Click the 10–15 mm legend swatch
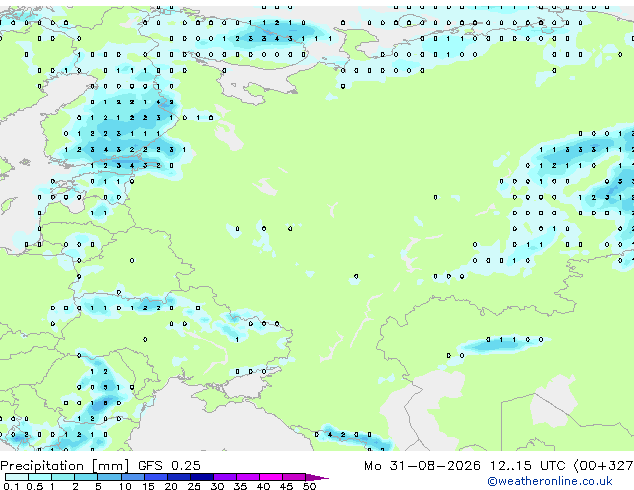634x490 pixels. point(133,477)
